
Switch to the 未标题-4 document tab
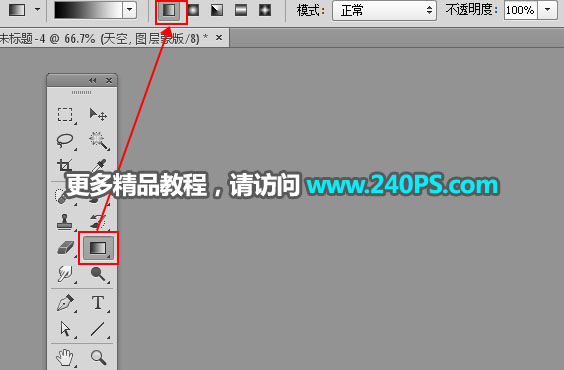coord(104,38)
